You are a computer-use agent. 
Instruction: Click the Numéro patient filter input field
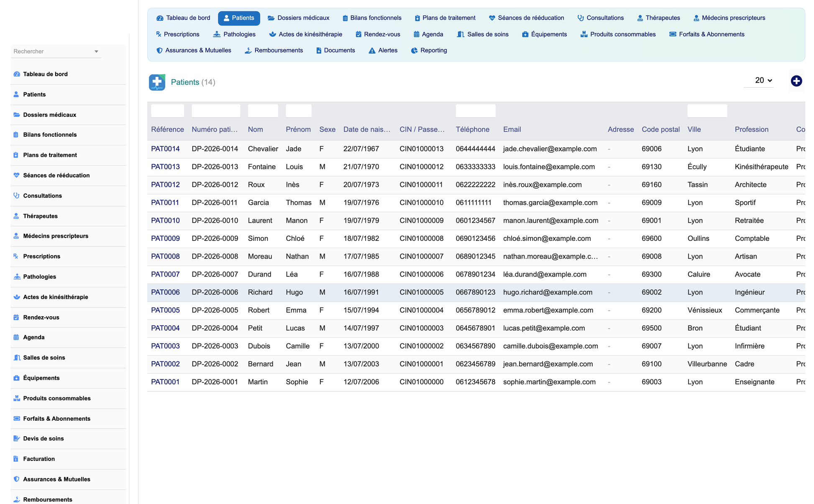point(216,111)
